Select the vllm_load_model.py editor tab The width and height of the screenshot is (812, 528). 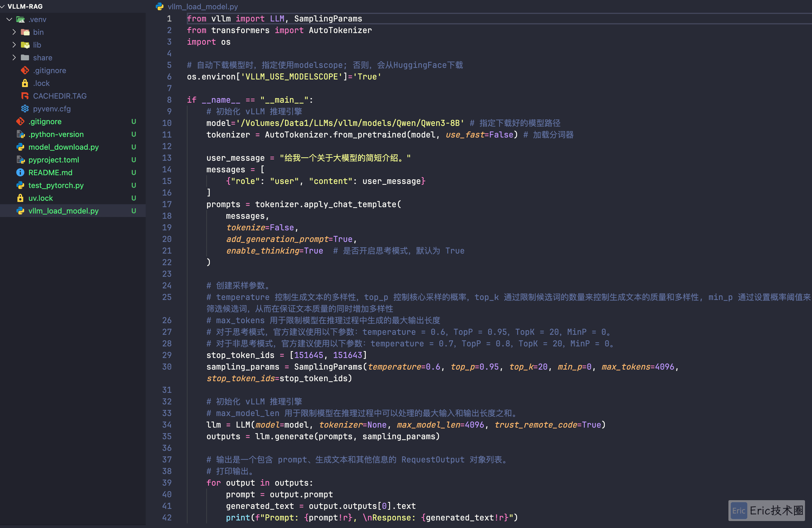(197, 6)
